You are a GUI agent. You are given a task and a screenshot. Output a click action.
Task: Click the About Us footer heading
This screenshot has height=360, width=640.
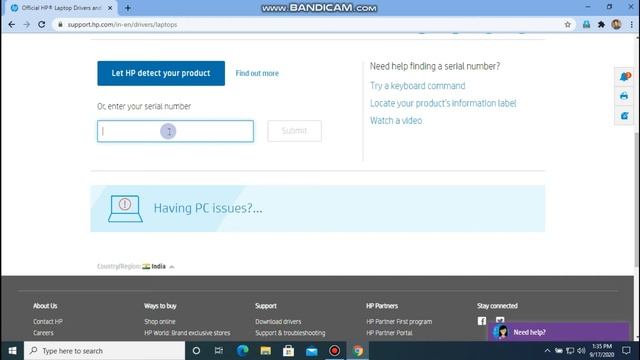[x=45, y=306]
